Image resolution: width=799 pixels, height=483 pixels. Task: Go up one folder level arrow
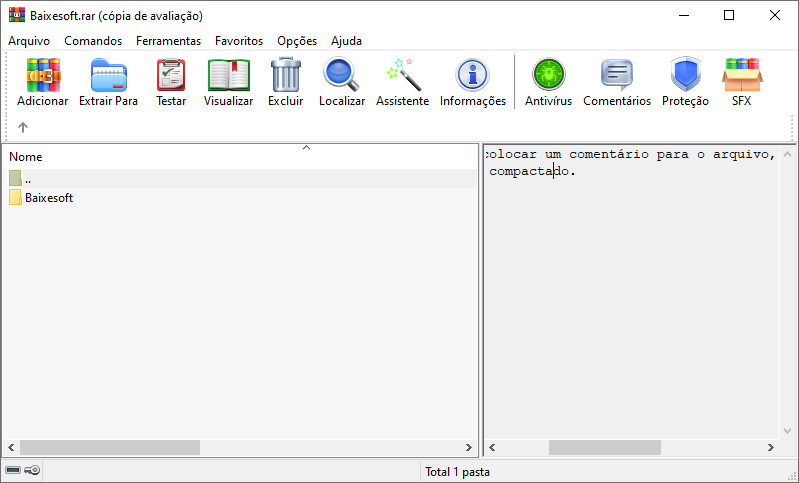(x=23, y=127)
